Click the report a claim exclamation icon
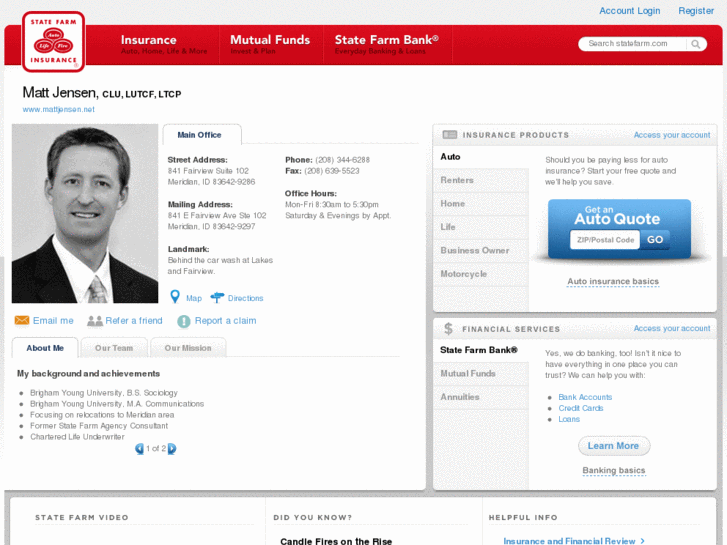 184,321
